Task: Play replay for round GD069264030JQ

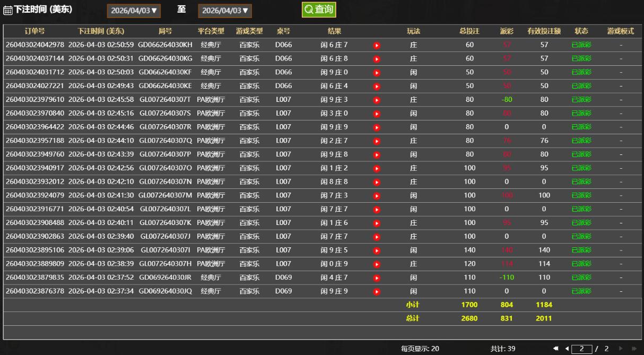Action: click(x=377, y=291)
